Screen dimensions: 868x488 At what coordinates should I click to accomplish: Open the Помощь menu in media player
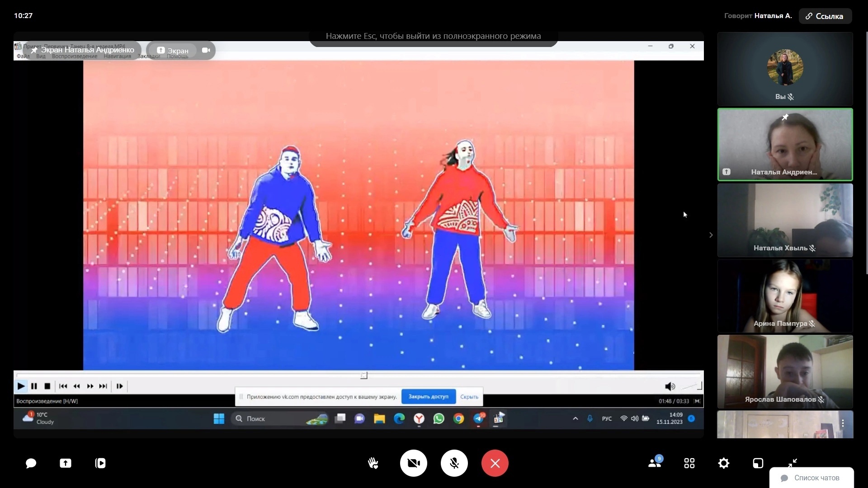tap(177, 56)
